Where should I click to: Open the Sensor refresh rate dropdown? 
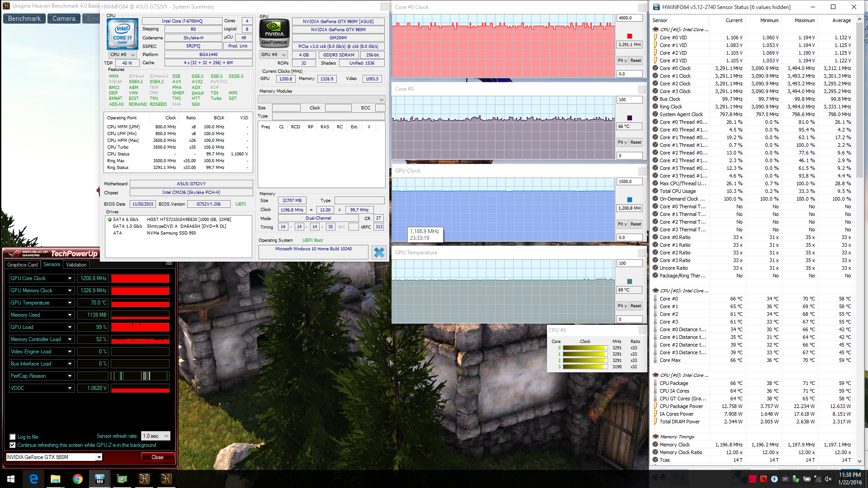coord(156,436)
